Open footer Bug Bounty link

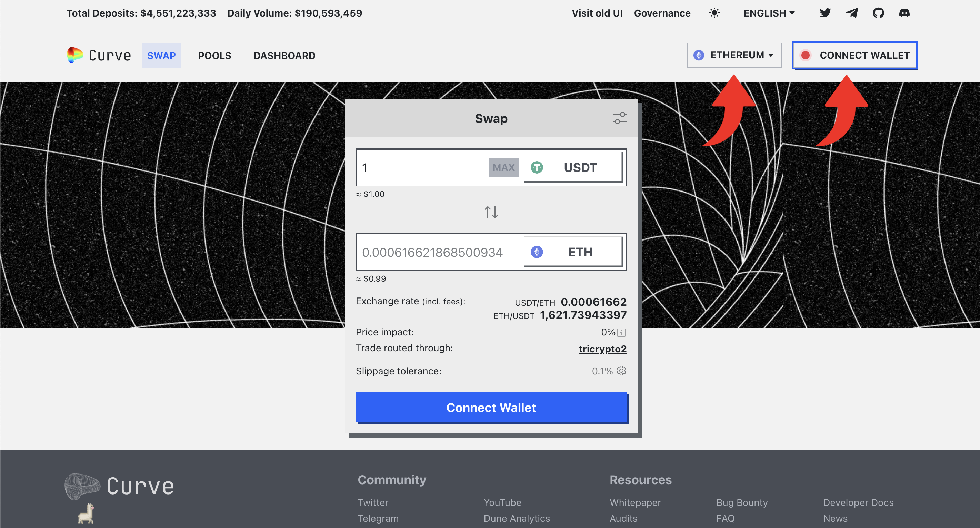point(742,502)
